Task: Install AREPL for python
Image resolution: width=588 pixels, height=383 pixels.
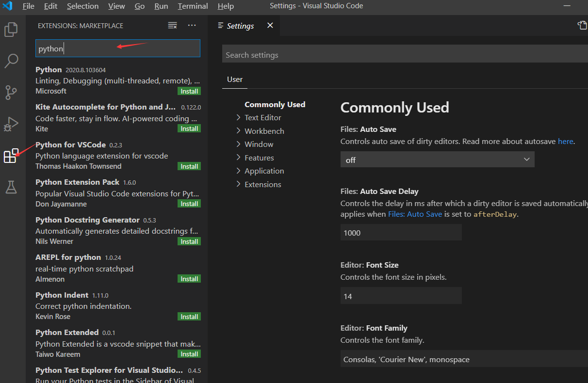Action: (x=189, y=279)
